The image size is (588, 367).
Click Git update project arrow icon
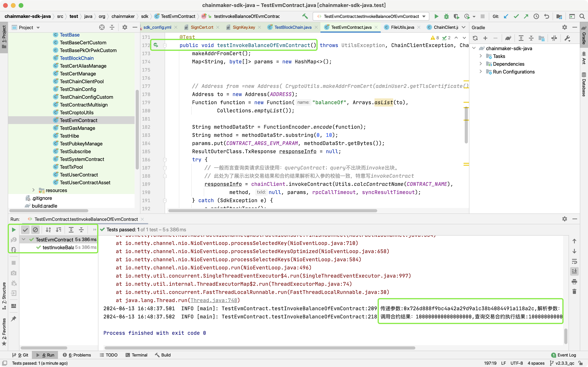506,16
